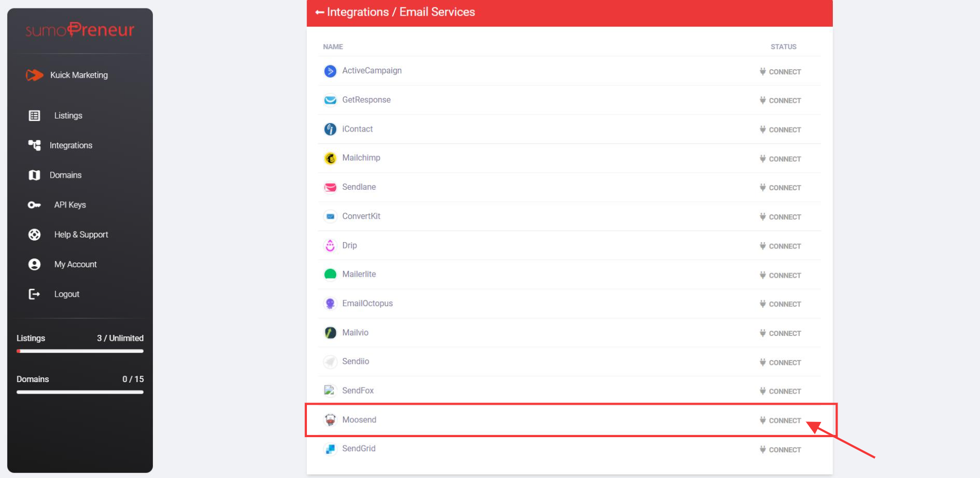Connect the EmailOctopus service

[780, 304]
